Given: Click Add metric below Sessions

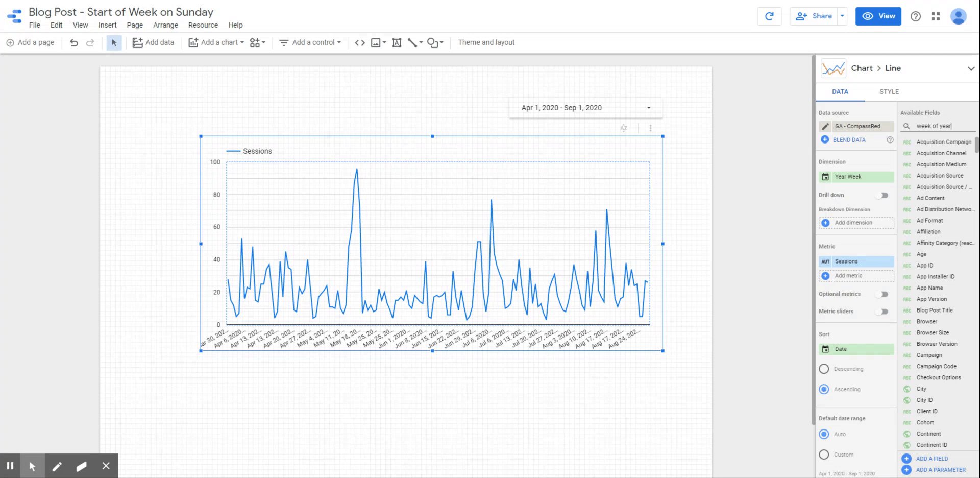Looking at the screenshot, I should (x=856, y=276).
